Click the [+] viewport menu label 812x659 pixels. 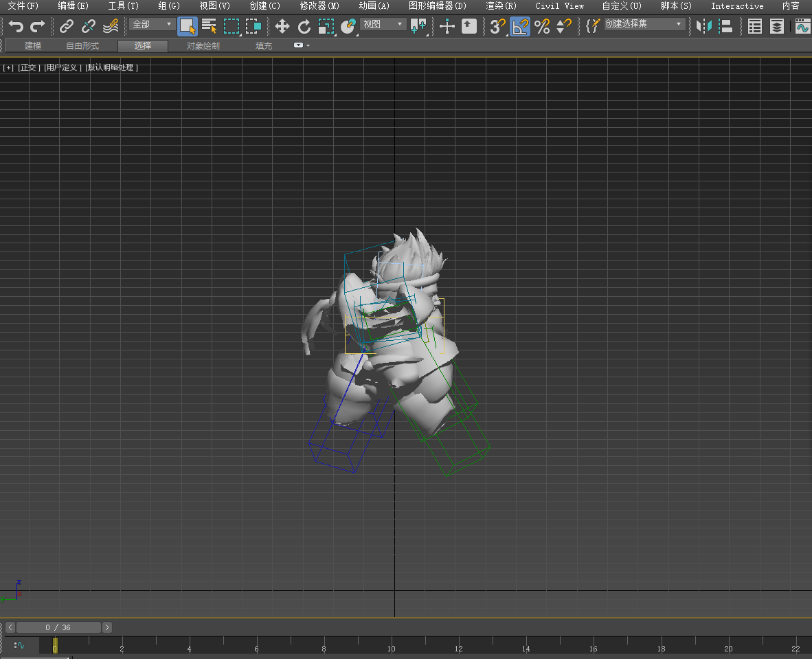tap(8, 67)
